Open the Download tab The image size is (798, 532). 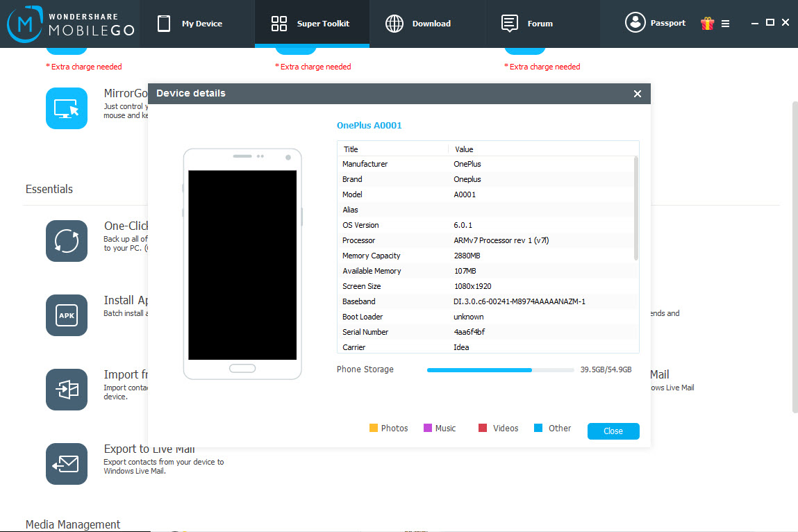427,24
